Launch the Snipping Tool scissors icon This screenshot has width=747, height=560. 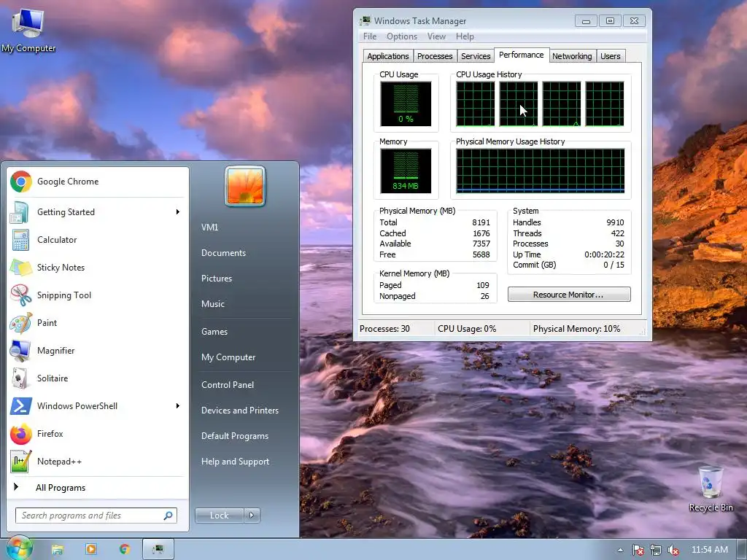[21, 295]
